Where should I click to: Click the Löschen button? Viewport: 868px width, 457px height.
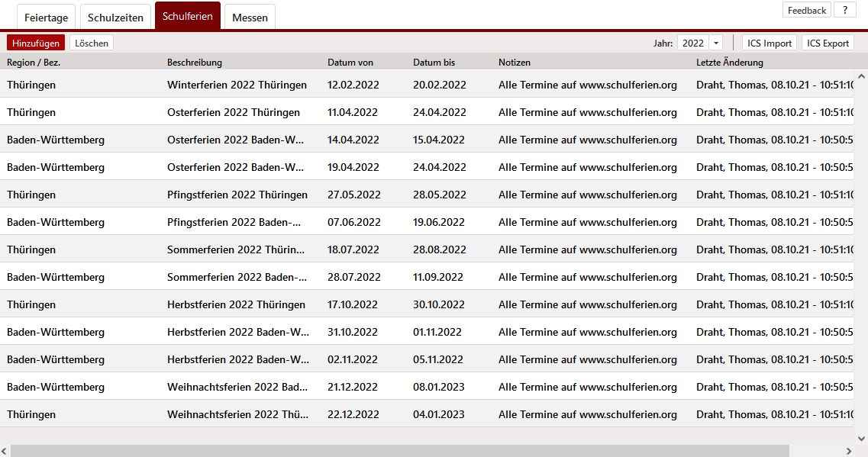pyautogui.click(x=92, y=43)
